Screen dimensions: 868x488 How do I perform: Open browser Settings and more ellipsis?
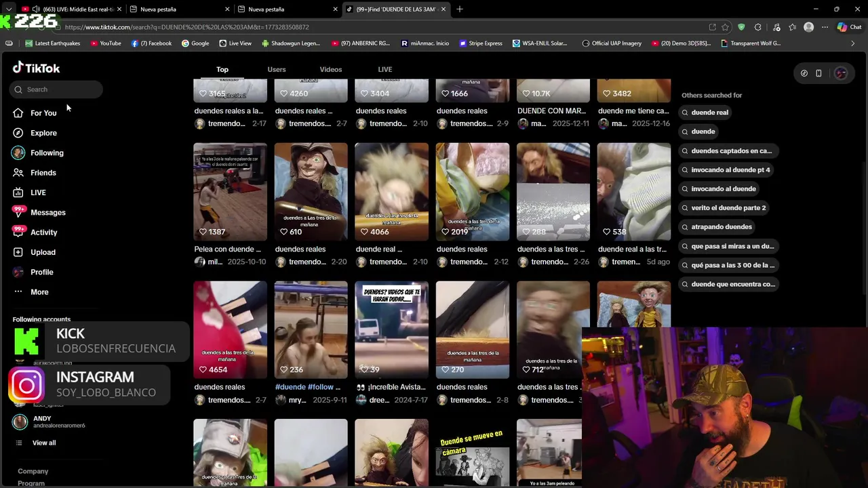[x=825, y=27]
